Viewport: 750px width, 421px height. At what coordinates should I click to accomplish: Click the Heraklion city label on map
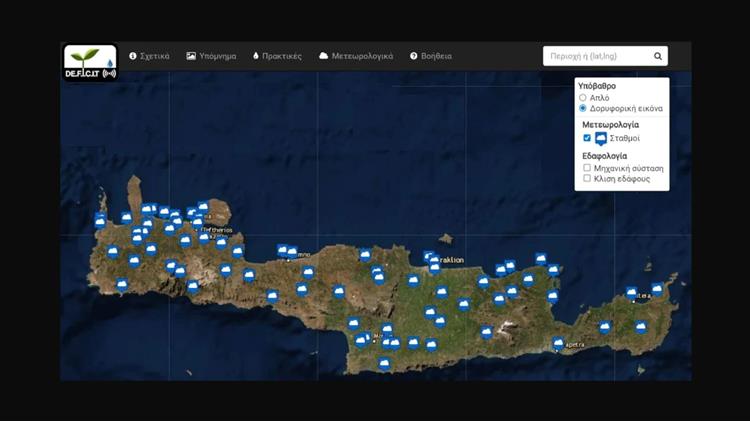click(451, 260)
